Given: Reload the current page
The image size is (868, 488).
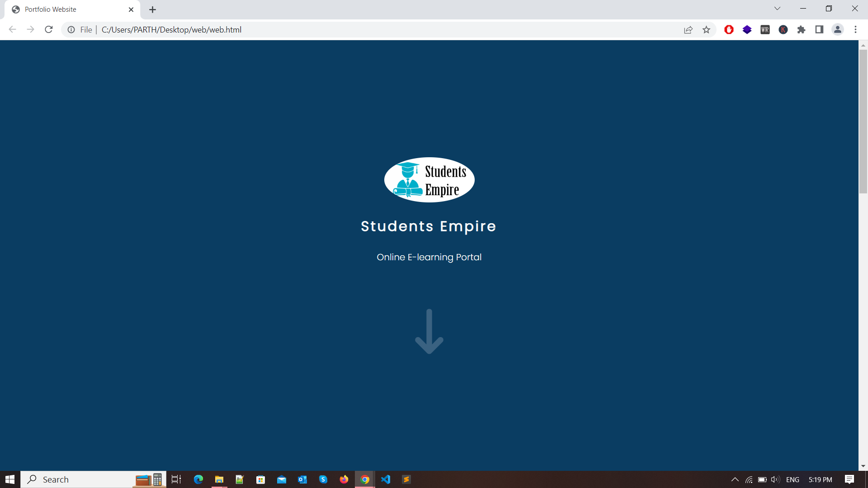Looking at the screenshot, I should [x=49, y=30].
